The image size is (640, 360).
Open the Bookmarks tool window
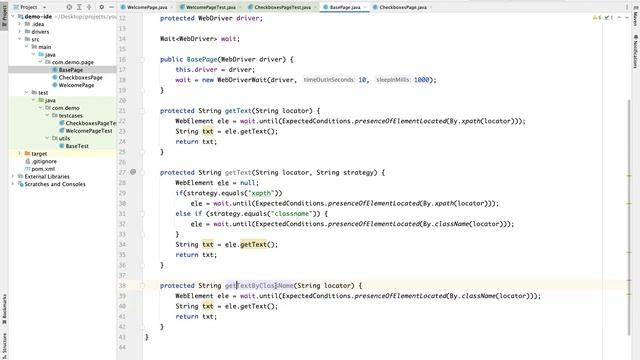point(4,309)
